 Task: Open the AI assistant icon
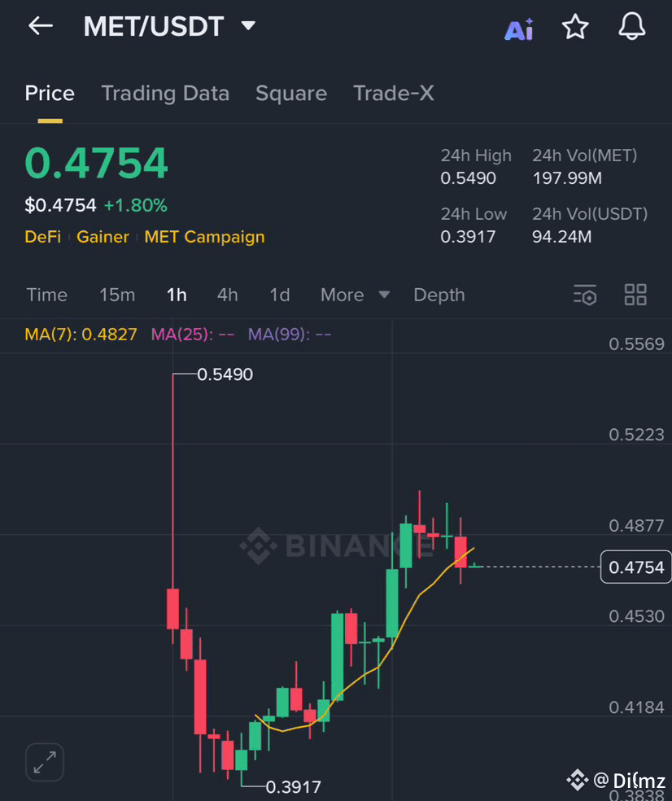[x=519, y=29]
